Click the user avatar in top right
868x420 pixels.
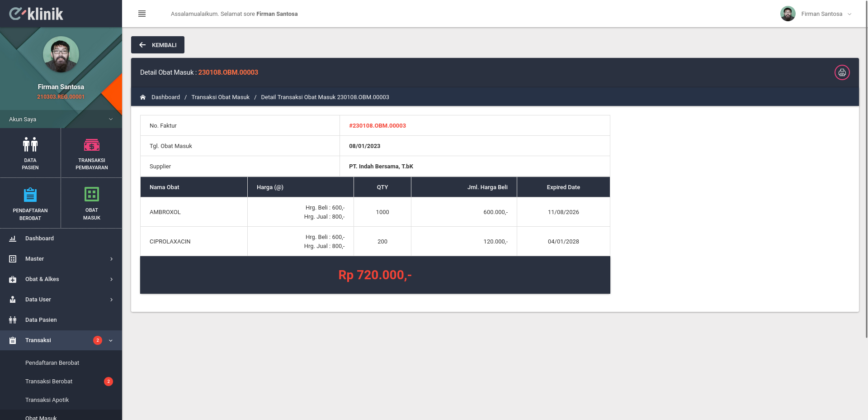click(788, 14)
